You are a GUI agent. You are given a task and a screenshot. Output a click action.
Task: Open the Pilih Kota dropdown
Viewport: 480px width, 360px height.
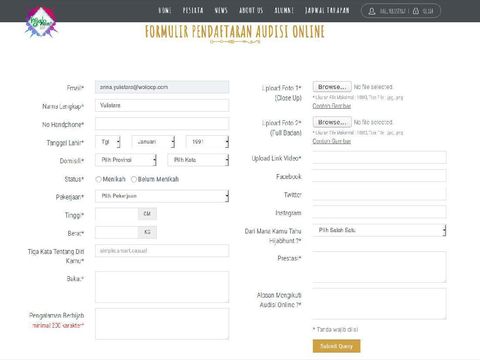pyautogui.click(x=198, y=160)
